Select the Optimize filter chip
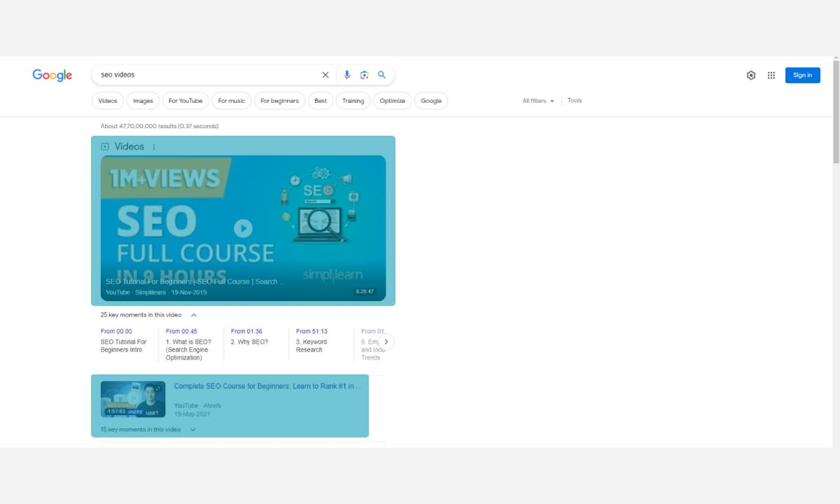 (393, 101)
